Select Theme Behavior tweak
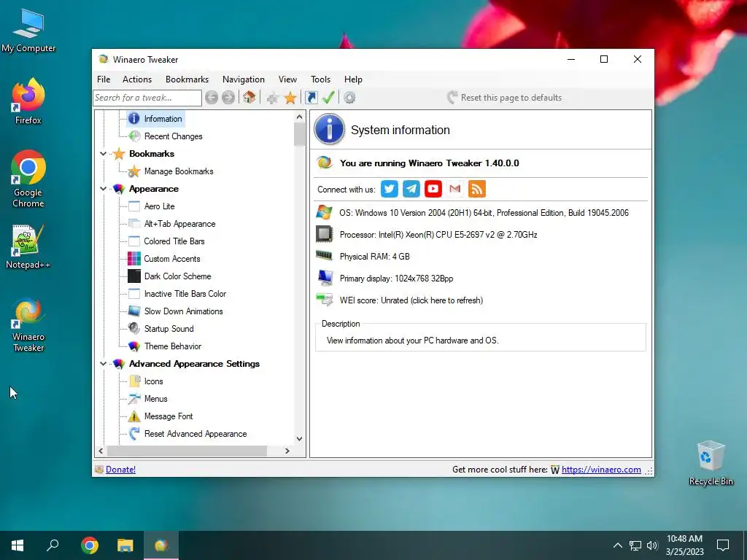Screen dimensions: 747x560 [172, 346]
